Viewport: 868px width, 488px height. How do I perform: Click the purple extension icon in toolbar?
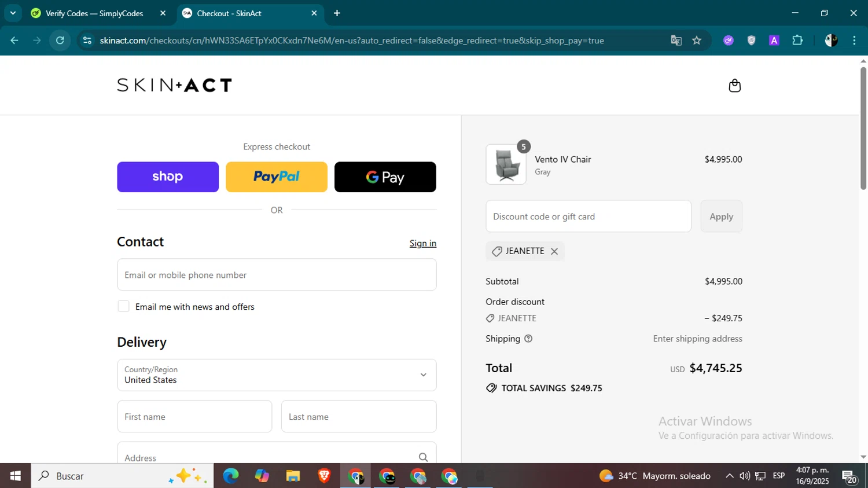coord(728,41)
